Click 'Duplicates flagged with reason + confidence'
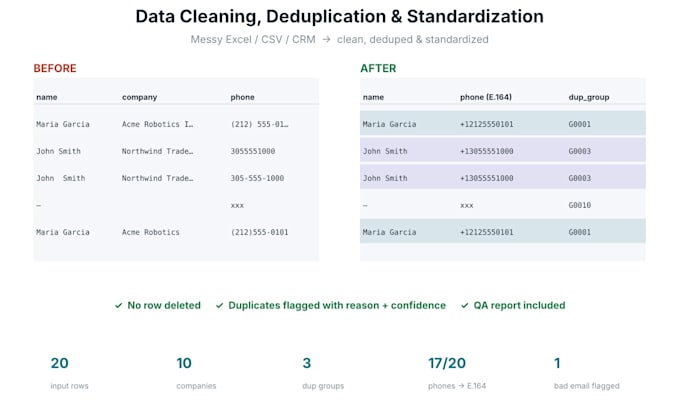The image size is (680, 409). pyautogui.click(x=337, y=305)
